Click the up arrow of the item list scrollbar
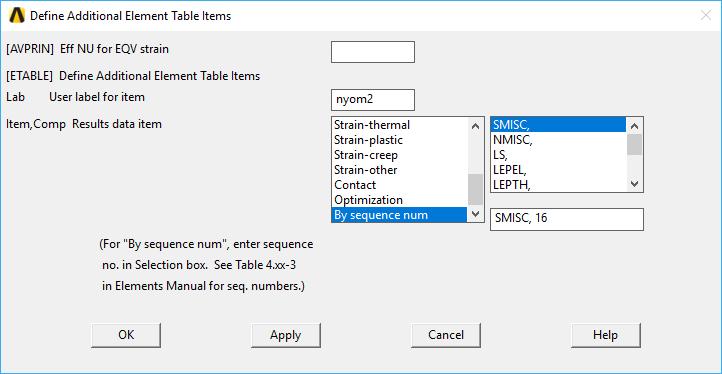This screenshot has height=374, width=722. point(476,126)
